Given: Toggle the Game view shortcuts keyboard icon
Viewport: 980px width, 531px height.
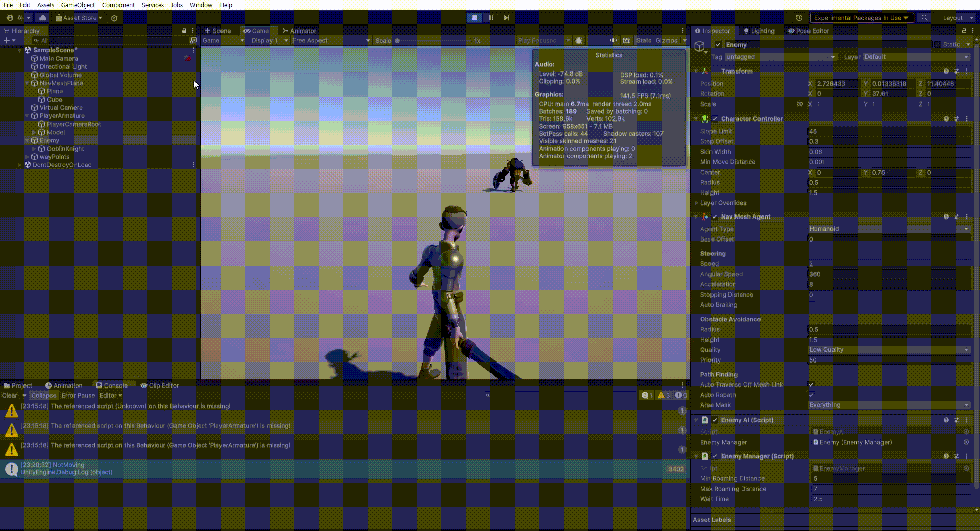Looking at the screenshot, I should 627,40.
